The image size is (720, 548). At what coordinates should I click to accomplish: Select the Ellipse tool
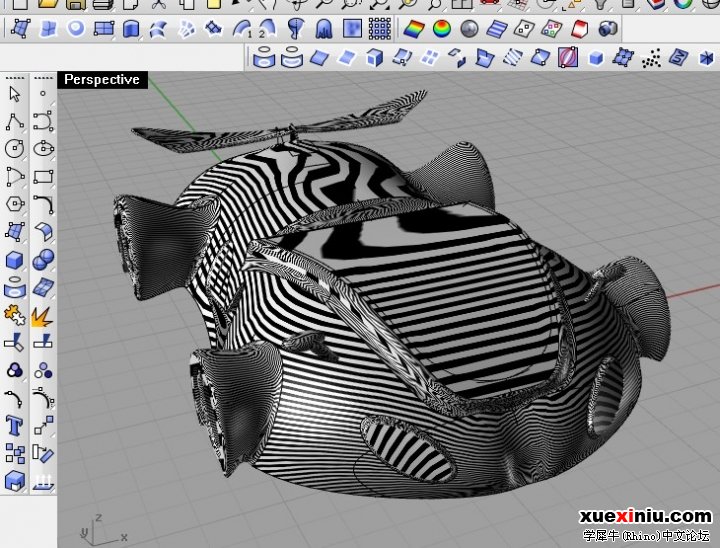coord(43,148)
